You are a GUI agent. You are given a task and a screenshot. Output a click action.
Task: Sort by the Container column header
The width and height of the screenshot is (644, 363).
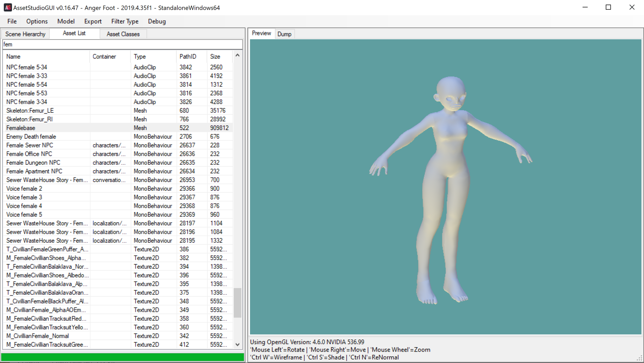[110, 56]
